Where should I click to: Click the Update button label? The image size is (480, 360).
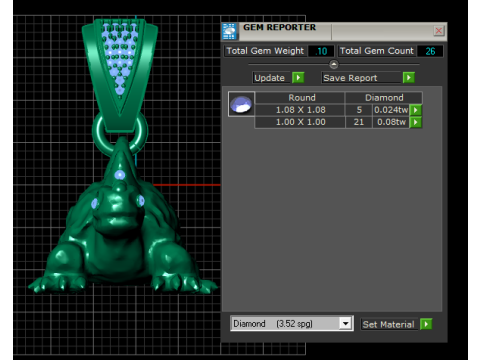270,78
